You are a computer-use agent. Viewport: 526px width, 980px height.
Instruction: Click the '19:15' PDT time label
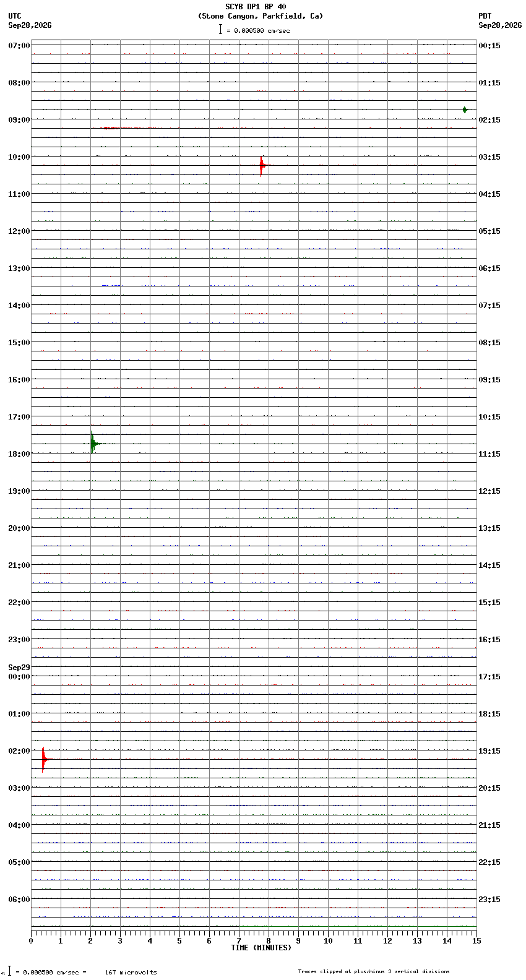(x=489, y=751)
